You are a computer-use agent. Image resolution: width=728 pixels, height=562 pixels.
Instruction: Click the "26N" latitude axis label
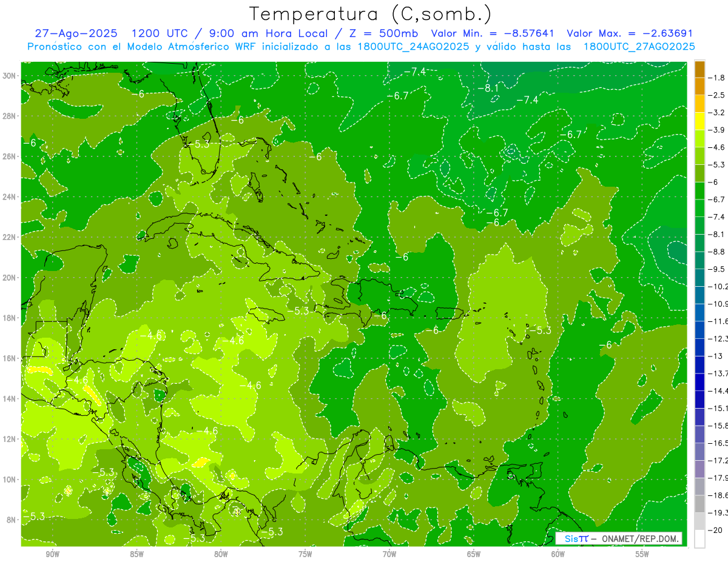[10, 156]
